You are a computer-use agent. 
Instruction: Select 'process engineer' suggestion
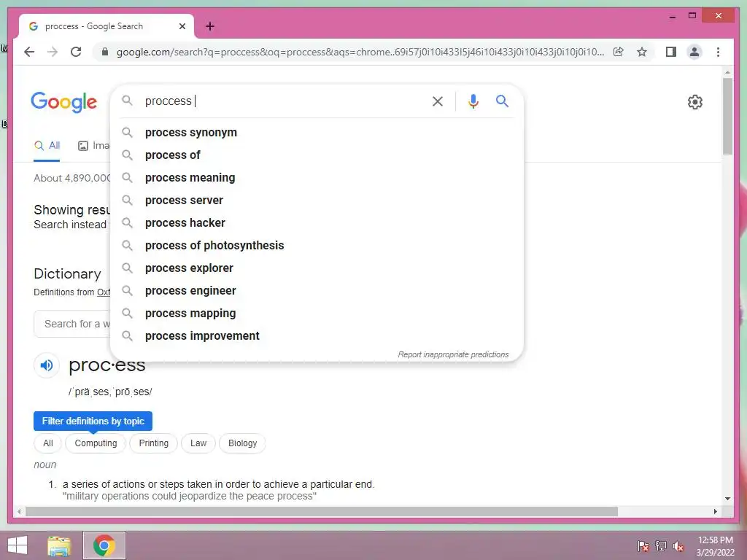pos(317,291)
